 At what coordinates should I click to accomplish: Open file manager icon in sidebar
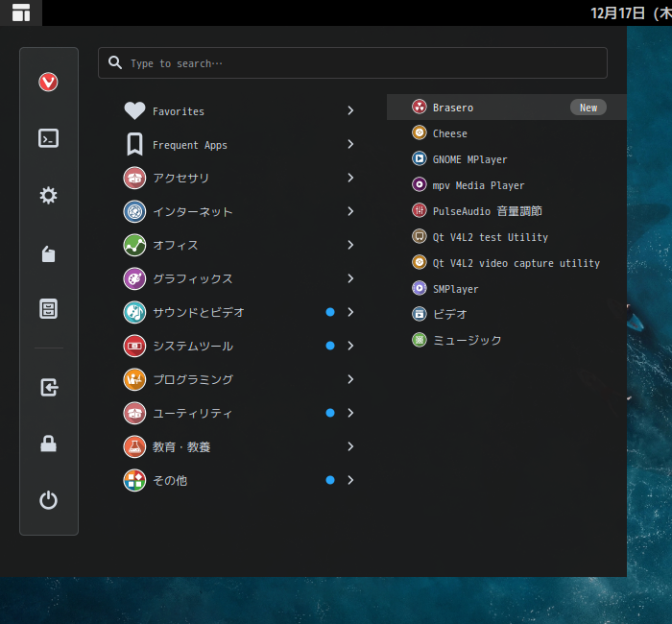[x=48, y=253]
